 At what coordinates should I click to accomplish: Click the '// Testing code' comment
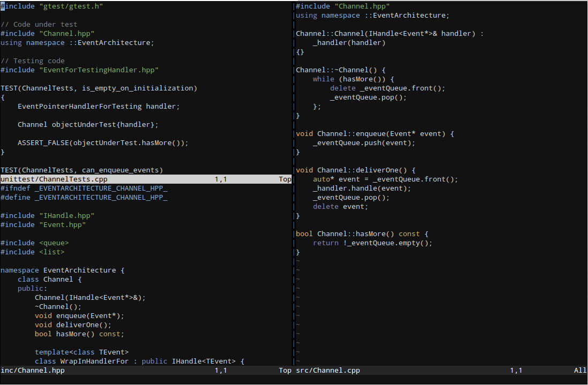(33, 61)
